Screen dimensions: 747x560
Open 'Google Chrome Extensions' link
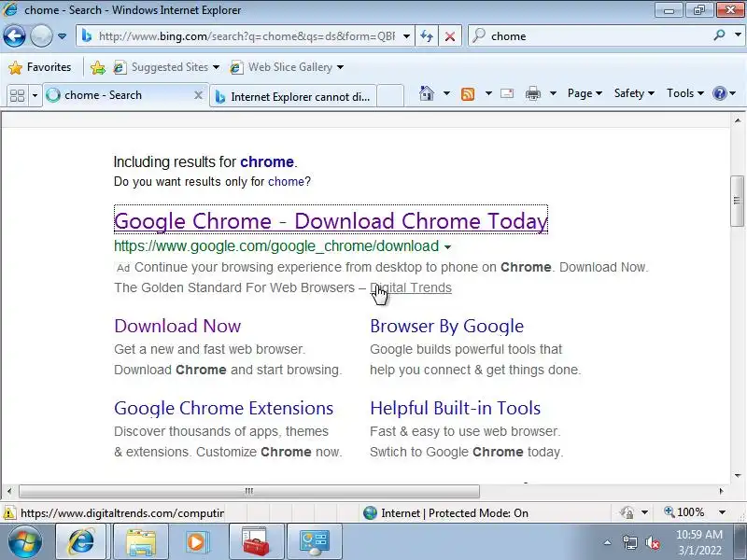coord(224,409)
